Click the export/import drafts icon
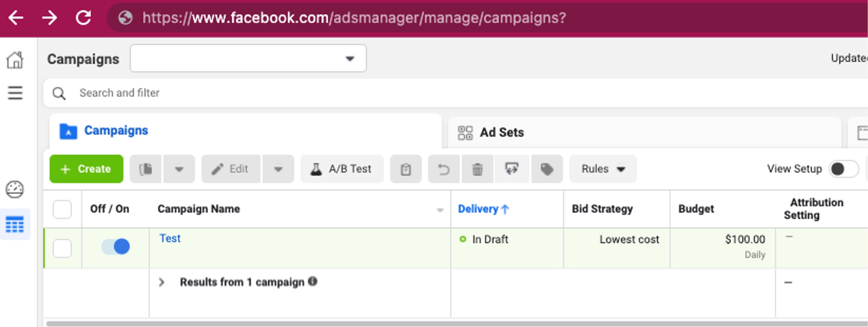This screenshot has width=868, height=327. [512, 169]
